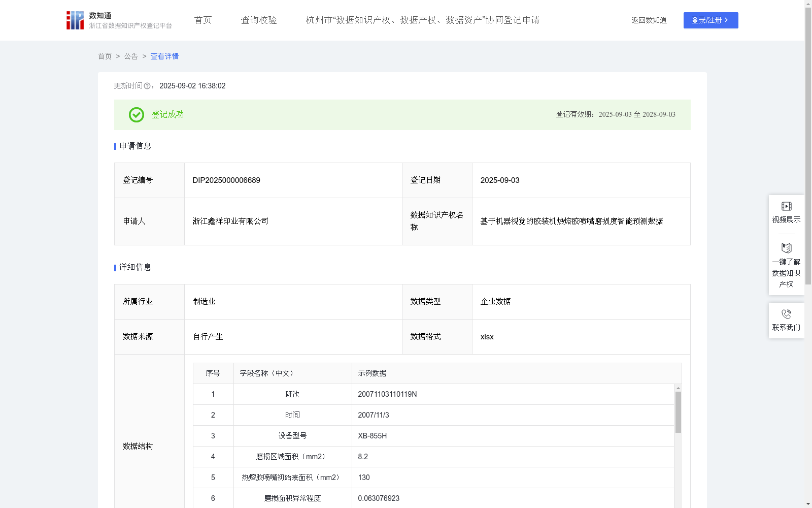Viewport: 812px width, 508px height.
Task: Click sample data 2007/11/3
Action: coord(374,415)
